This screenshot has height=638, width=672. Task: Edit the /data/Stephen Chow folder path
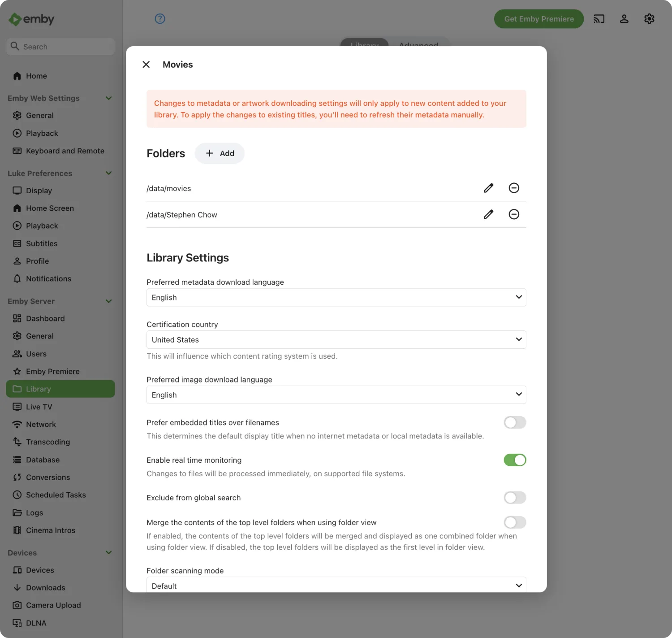[x=489, y=214]
